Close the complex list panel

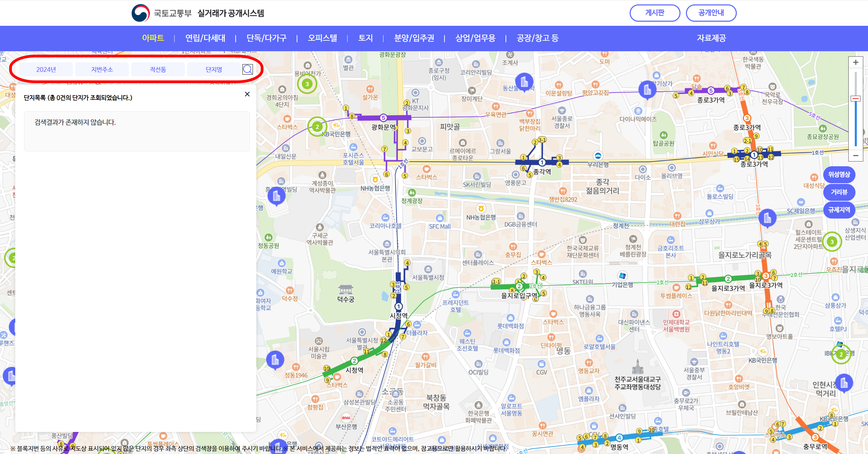coord(247,94)
